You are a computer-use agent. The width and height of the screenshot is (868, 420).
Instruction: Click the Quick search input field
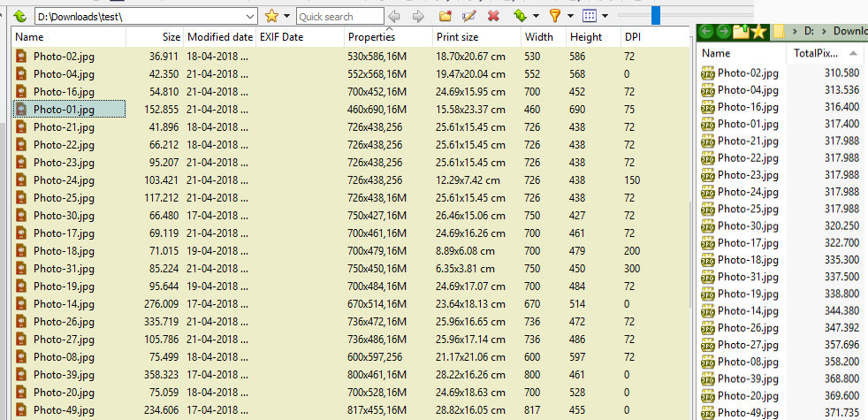tap(340, 17)
